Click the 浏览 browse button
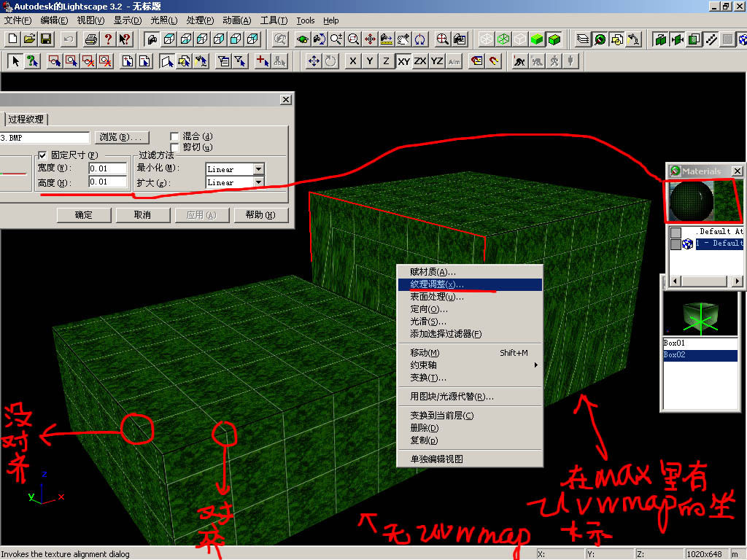 pyautogui.click(x=122, y=137)
